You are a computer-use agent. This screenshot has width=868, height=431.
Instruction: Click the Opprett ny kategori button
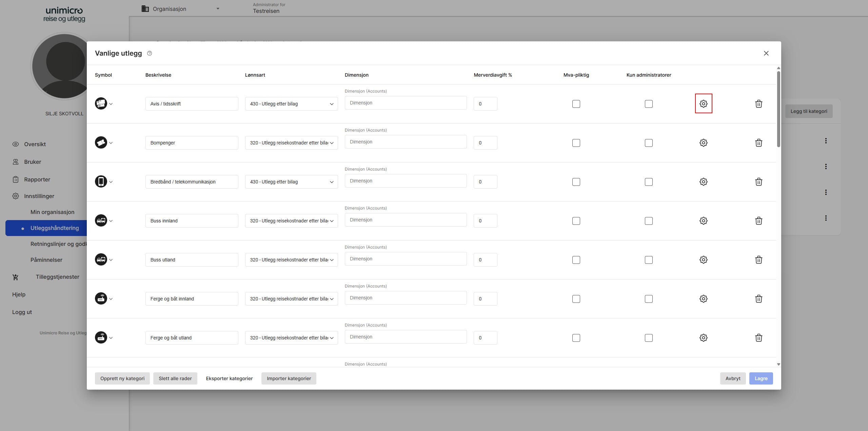[x=122, y=378]
